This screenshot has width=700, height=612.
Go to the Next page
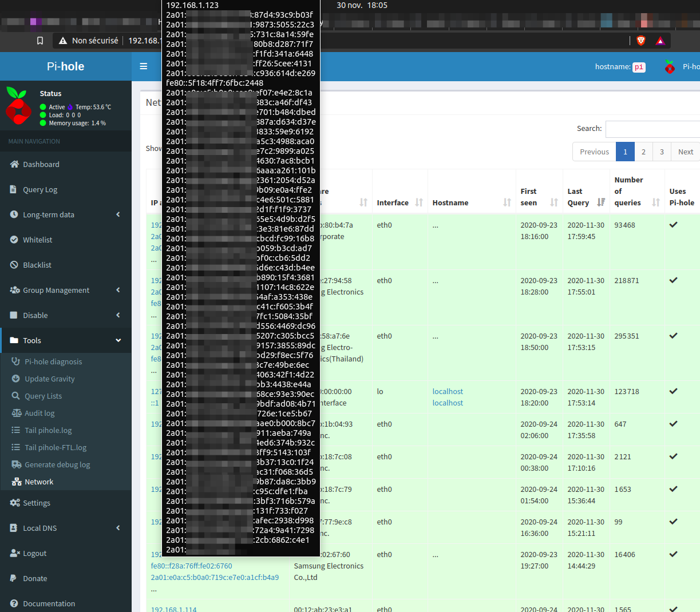click(685, 152)
